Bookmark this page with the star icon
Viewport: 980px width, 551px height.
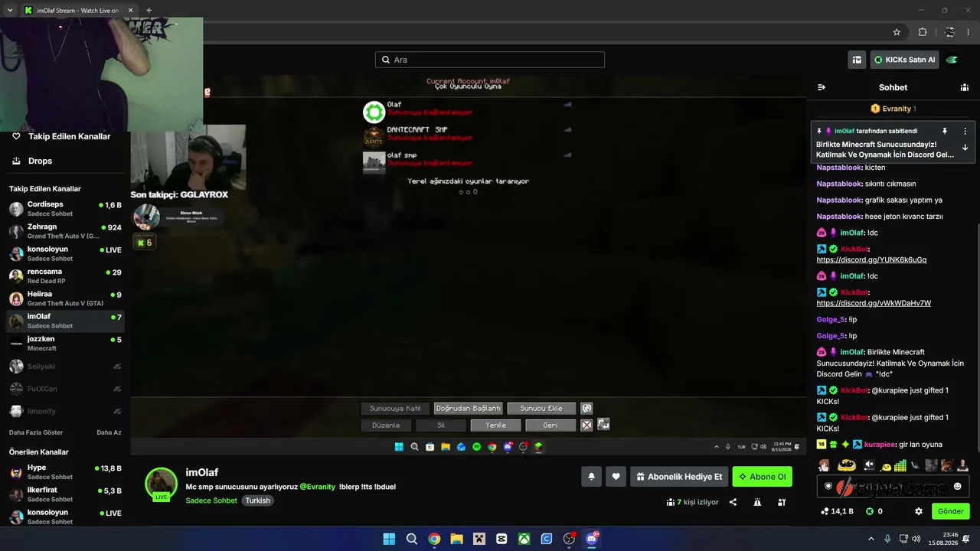(x=897, y=32)
